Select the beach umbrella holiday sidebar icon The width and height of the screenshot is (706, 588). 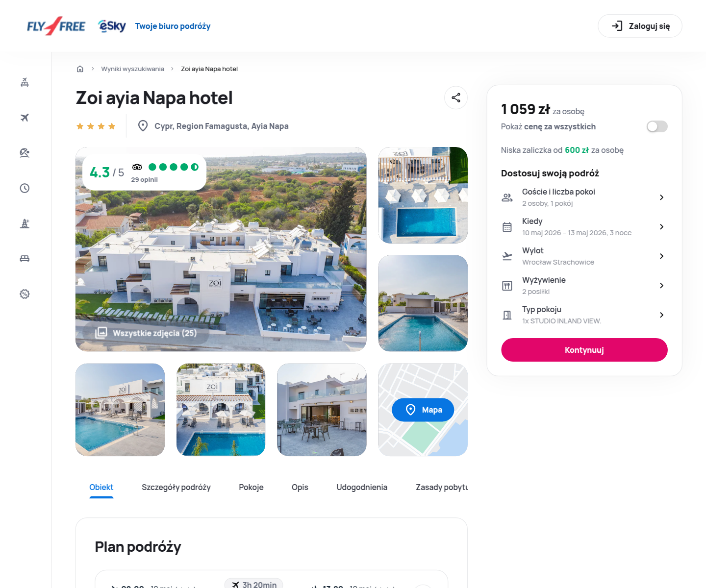[25, 153]
